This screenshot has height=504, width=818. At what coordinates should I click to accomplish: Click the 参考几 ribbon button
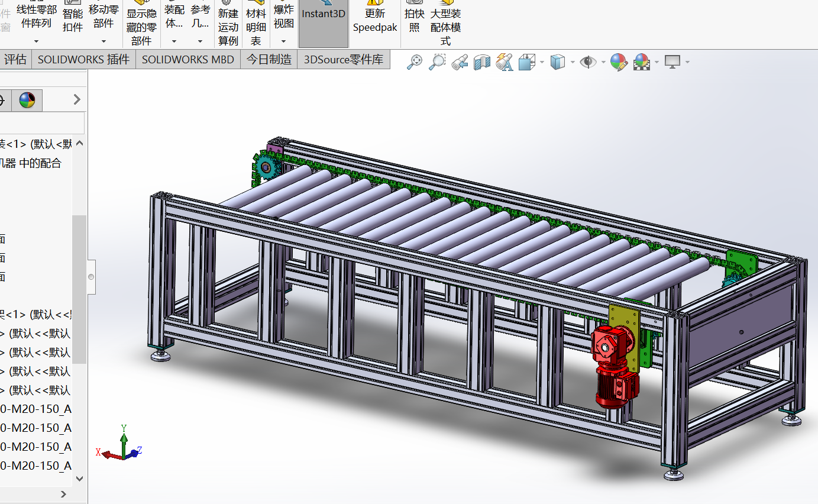tap(201, 17)
